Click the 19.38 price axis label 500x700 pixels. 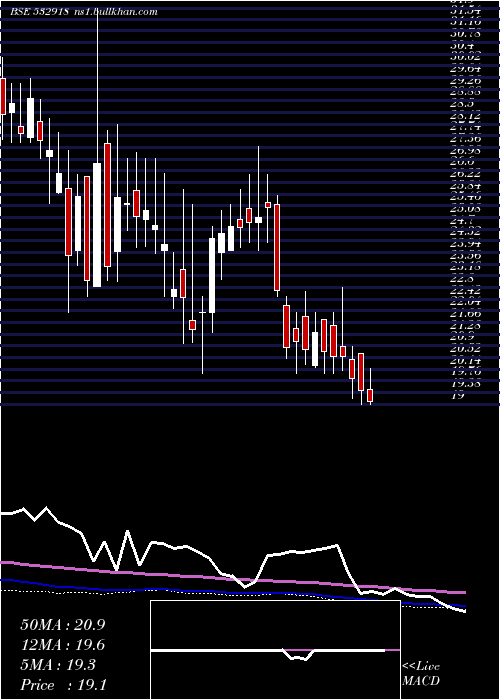[x=465, y=383]
